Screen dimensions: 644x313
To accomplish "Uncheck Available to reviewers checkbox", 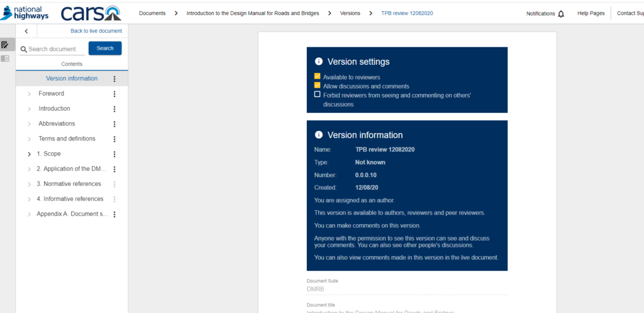I will tap(318, 76).
